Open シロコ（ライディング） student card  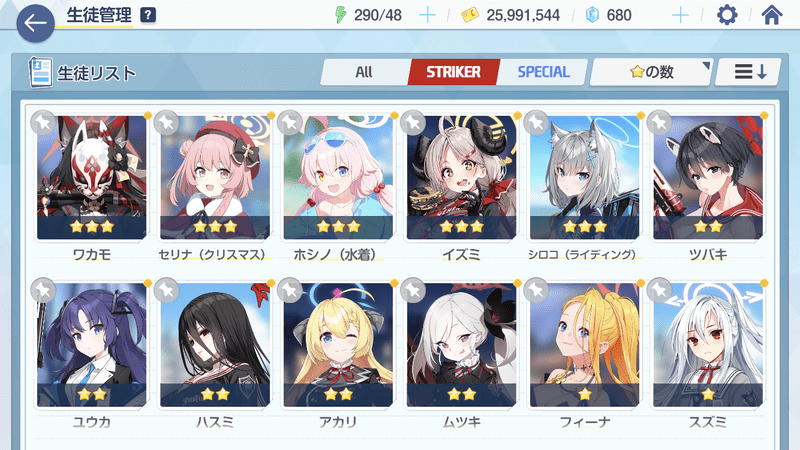pos(585,178)
